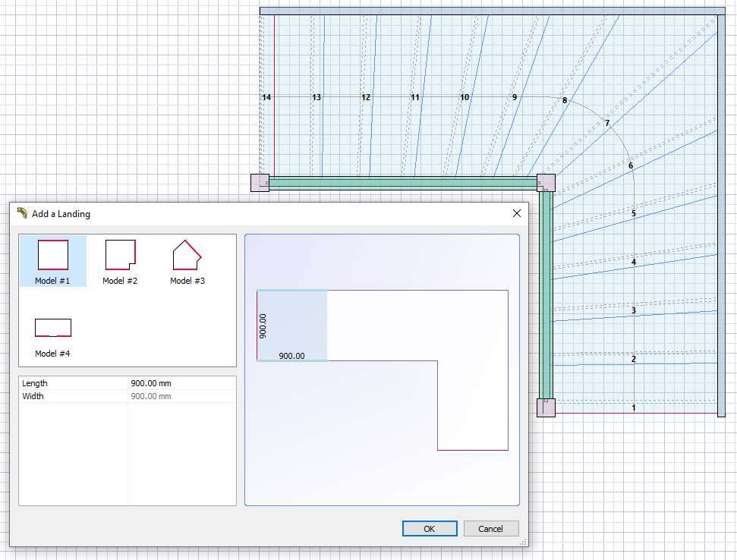Click step number 7 in the stair plan
Screen dimensions: 737x560
(x=607, y=123)
